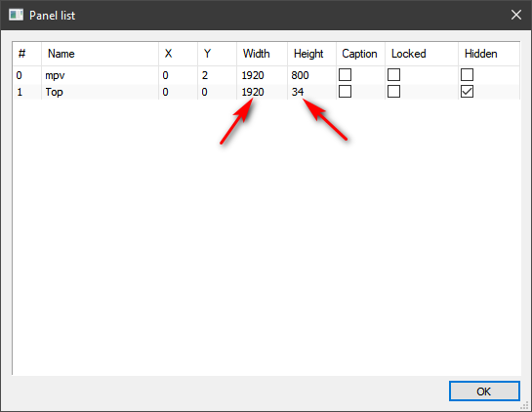532x412 pixels.
Task: Click the Hidden column header
Action: (x=489, y=54)
